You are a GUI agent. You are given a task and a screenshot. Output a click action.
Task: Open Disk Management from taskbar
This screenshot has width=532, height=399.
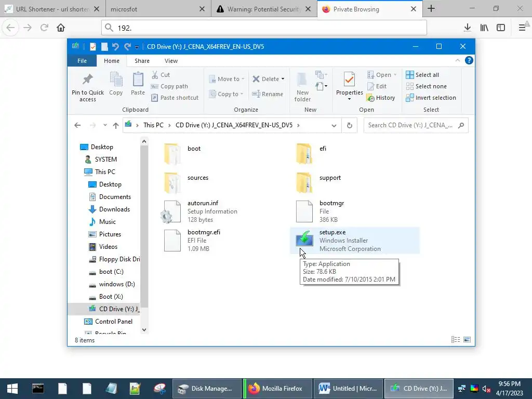[207, 389]
